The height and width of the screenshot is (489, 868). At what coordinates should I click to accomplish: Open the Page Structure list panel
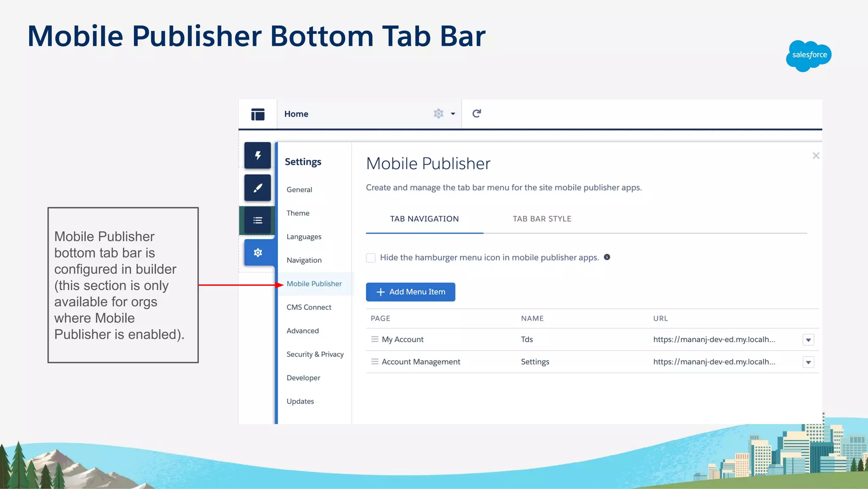(x=257, y=220)
